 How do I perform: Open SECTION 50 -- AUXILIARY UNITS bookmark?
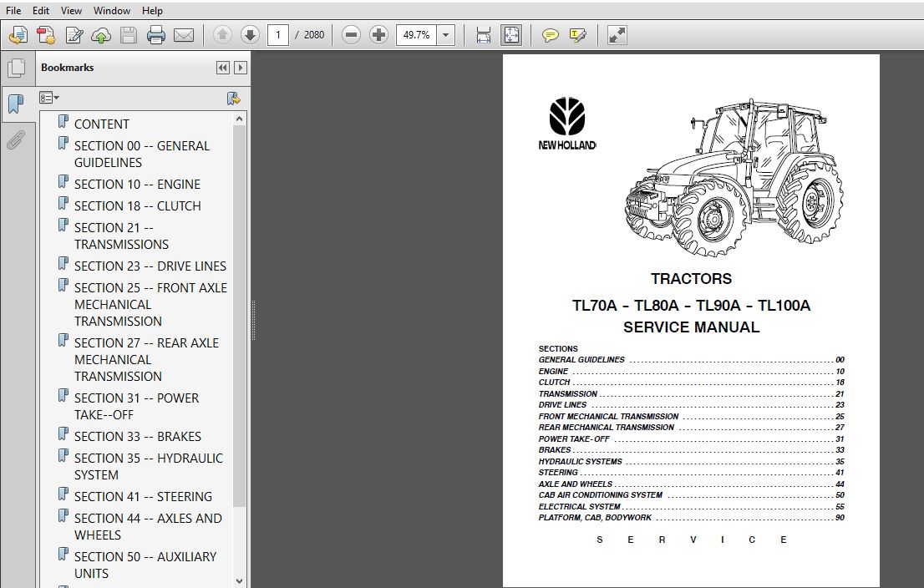(x=145, y=565)
